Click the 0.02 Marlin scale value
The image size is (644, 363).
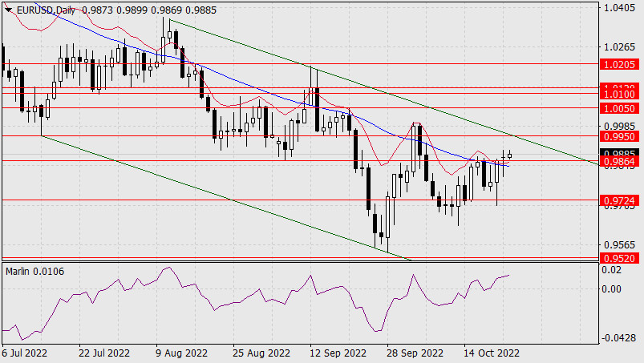point(612,270)
